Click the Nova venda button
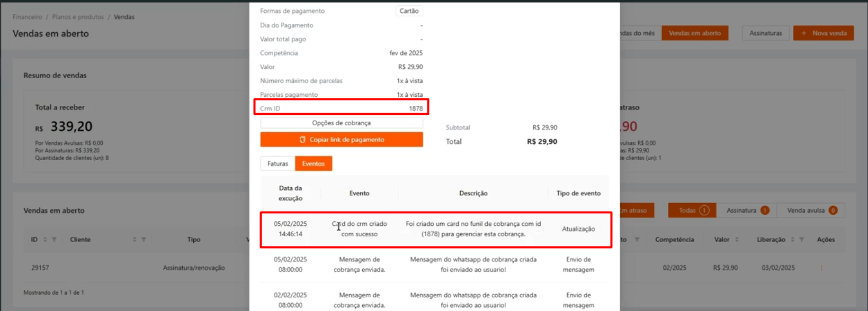Viewport: 868px width, 311px height. [x=823, y=33]
